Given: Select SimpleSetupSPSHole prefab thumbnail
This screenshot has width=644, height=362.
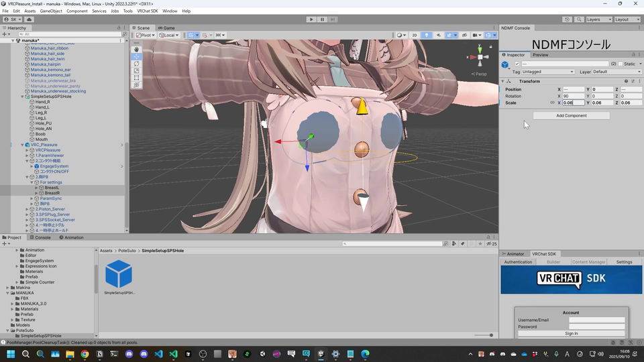Looking at the screenshot, I should coord(119,274).
